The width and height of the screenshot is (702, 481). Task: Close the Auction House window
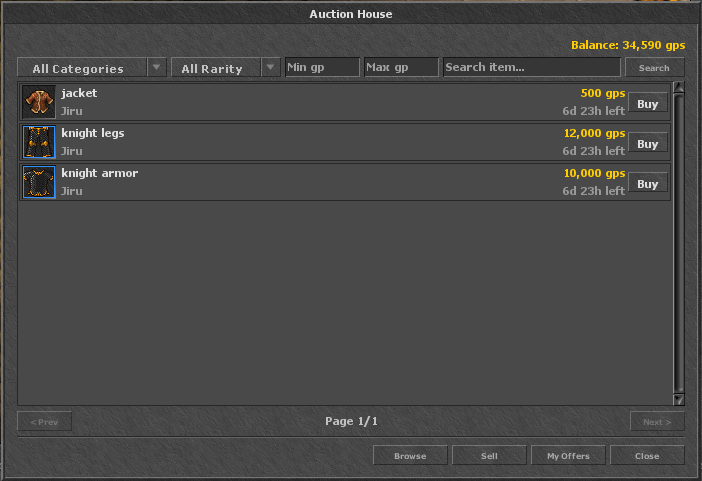click(647, 455)
